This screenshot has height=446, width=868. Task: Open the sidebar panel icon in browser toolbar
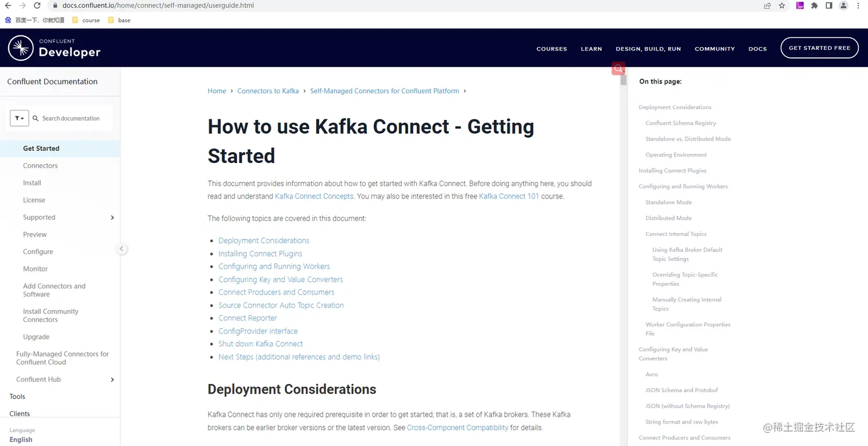(828, 5)
